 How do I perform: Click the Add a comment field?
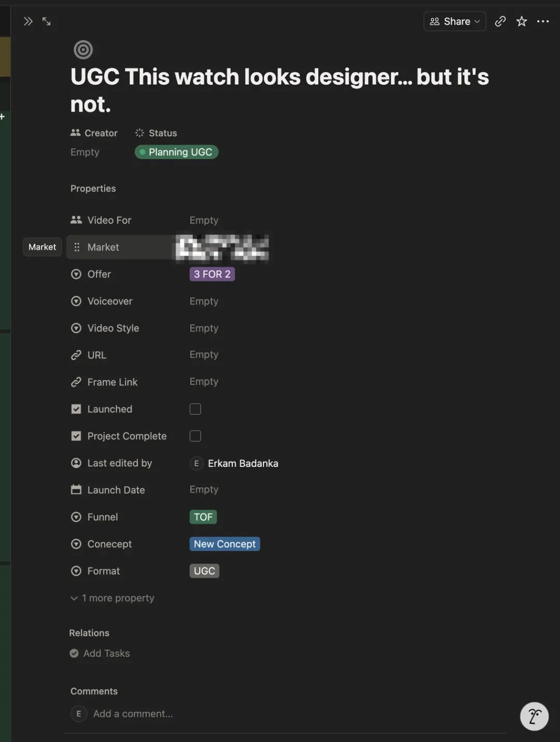pos(133,713)
